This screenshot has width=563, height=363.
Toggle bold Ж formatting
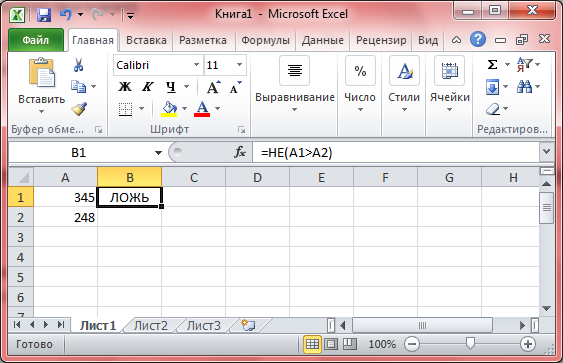click(x=125, y=87)
